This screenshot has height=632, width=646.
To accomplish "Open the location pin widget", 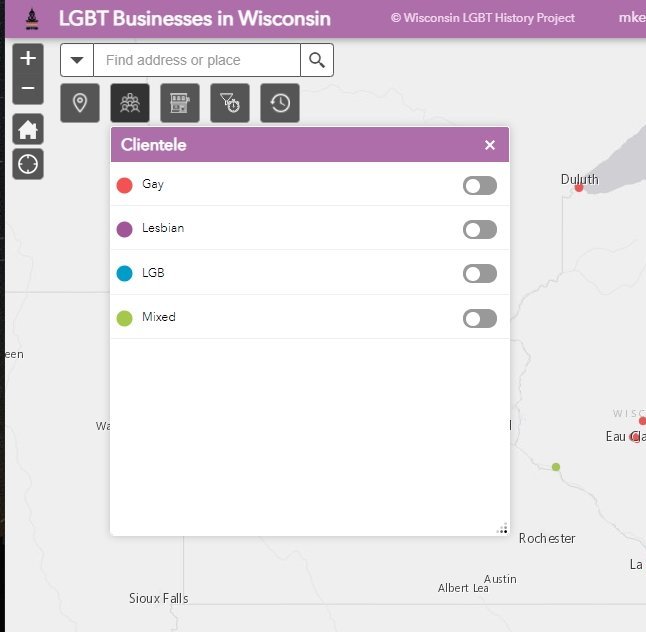I will (80, 103).
